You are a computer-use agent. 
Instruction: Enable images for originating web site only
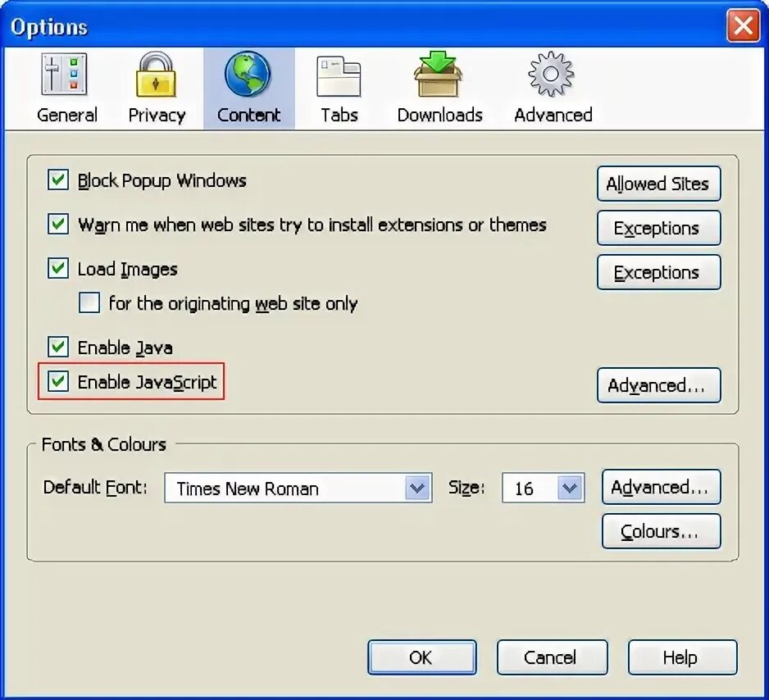point(89,303)
